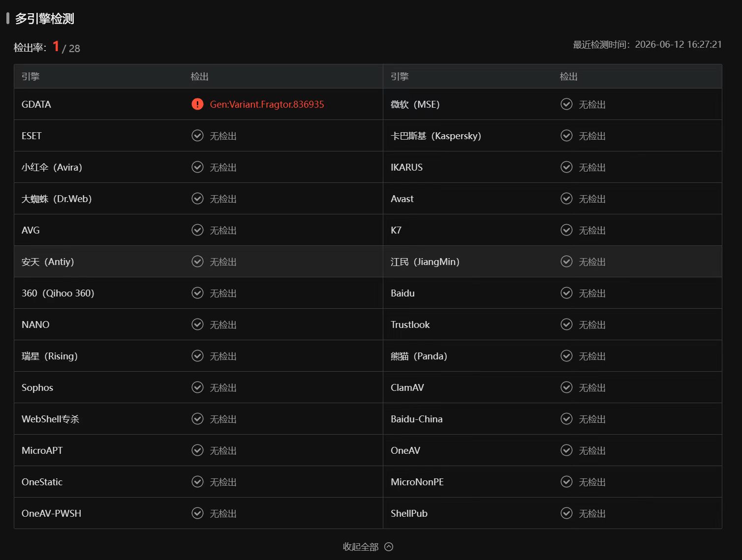The width and height of the screenshot is (742, 560).
Task: Click the check icon in the ESET row
Action: [197, 136]
